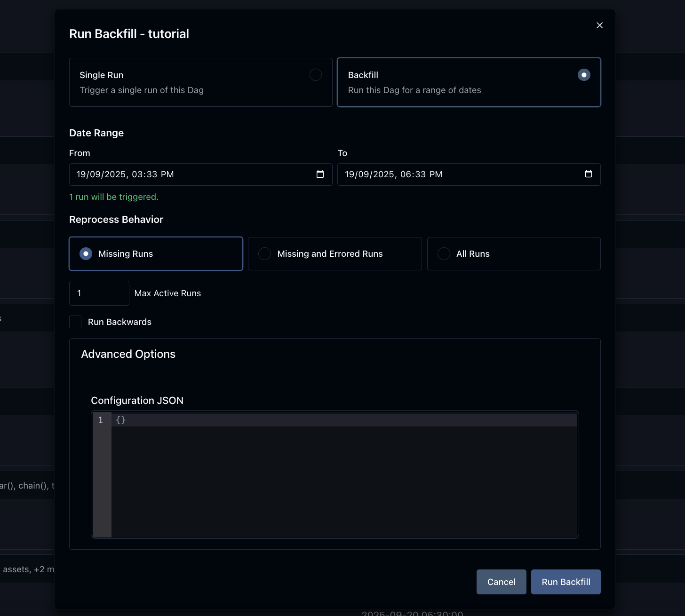The height and width of the screenshot is (616, 685).
Task: Select the Backfill option
Action: [584, 75]
